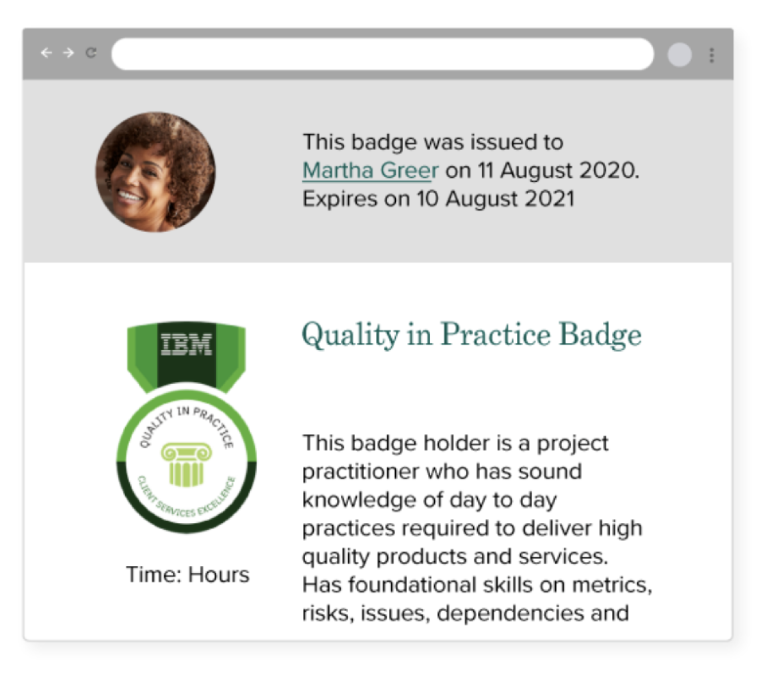
Task: Click 'This badge was issued to' text
Action: 433,142
